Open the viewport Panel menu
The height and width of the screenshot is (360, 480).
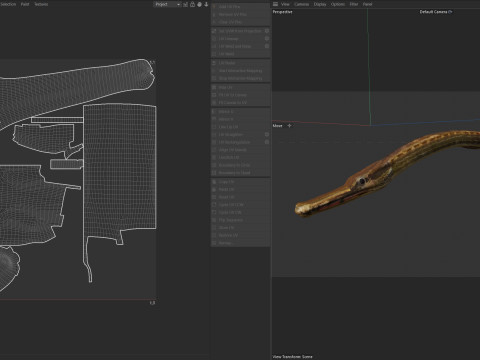tap(367, 4)
